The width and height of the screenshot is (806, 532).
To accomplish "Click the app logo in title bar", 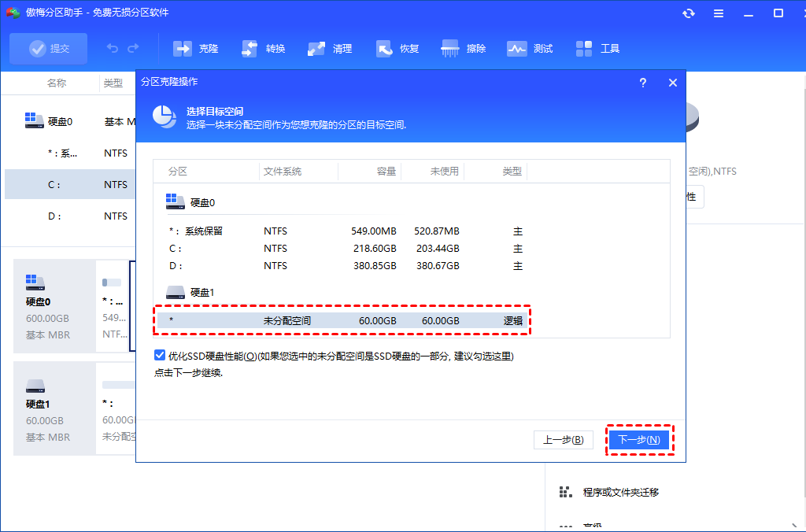I will click(x=13, y=13).
